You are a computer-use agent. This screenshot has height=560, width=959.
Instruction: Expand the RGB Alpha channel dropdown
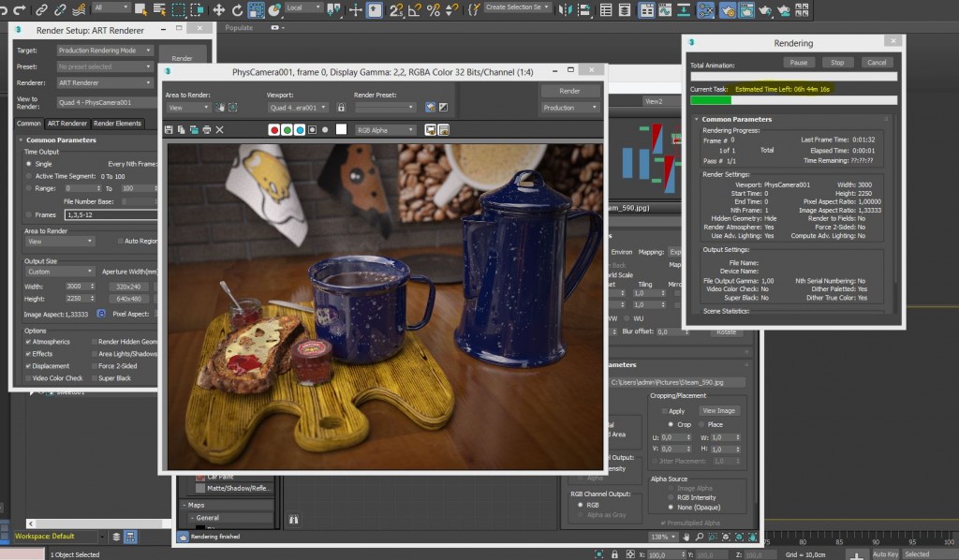385,130
